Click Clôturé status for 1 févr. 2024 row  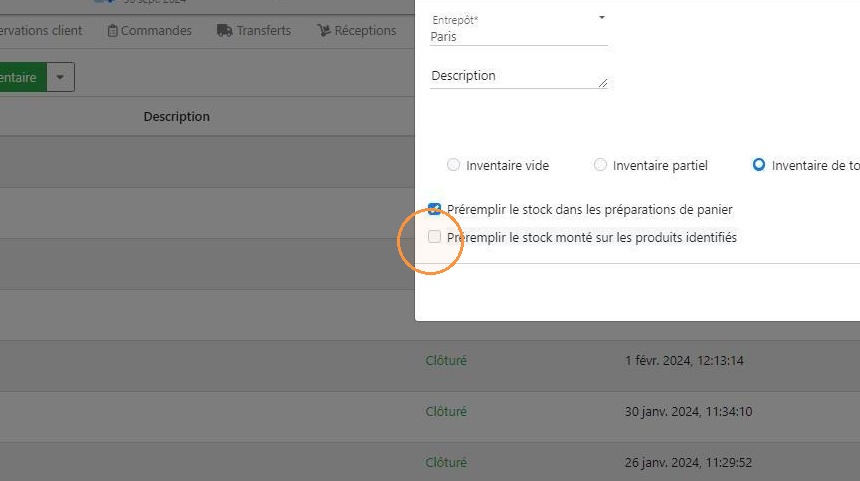point(446,360)
